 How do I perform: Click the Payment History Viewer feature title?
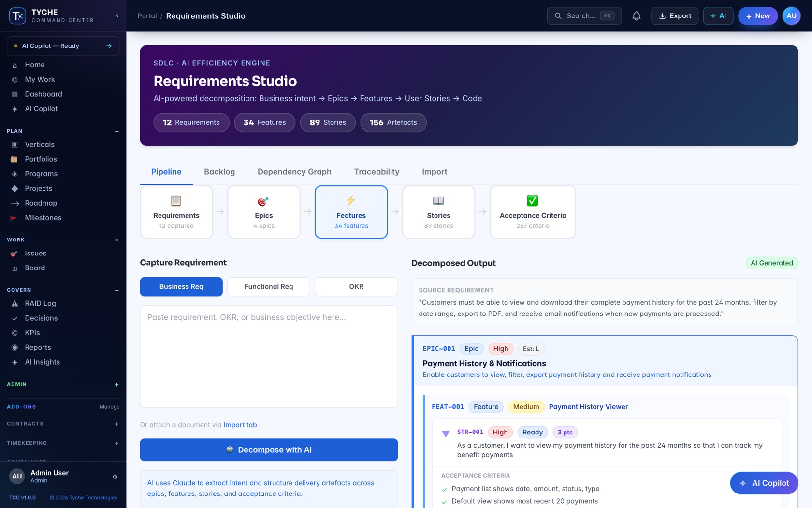coord(588,407)
